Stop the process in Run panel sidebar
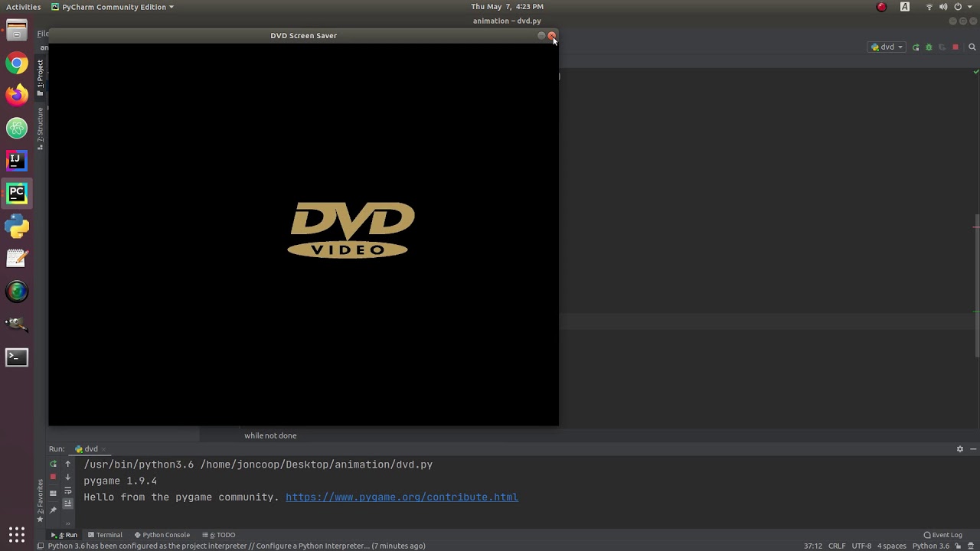The width and height of the screenshot is (980, 551). [53, 477]
